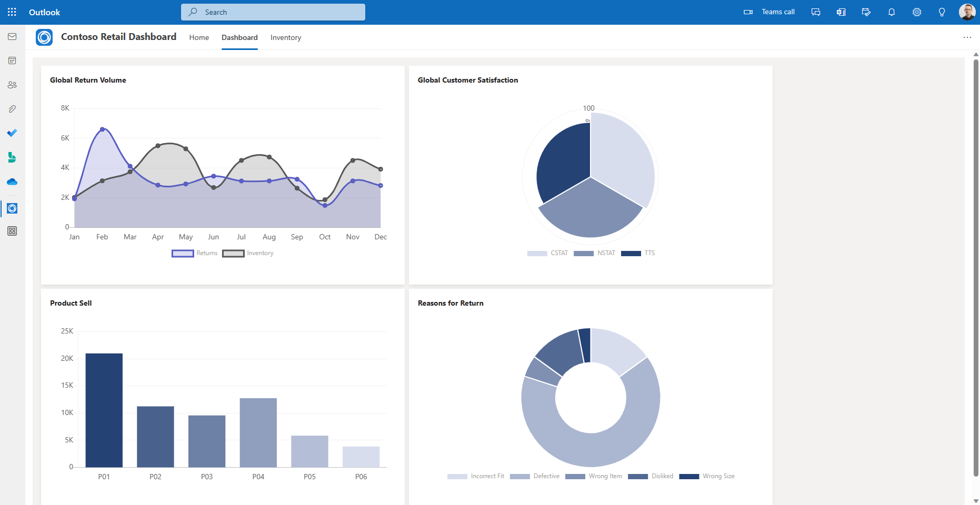Viewport: 980px width, 505px height.
Task: Click the Teams call button label
Action: (778, 12)
